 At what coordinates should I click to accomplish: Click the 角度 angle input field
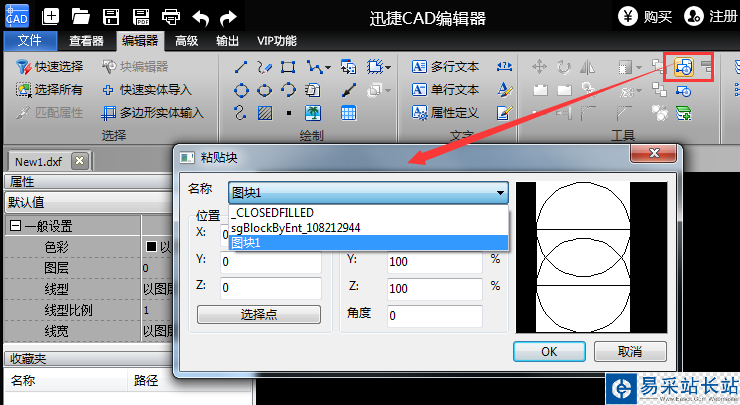[435, 316]
